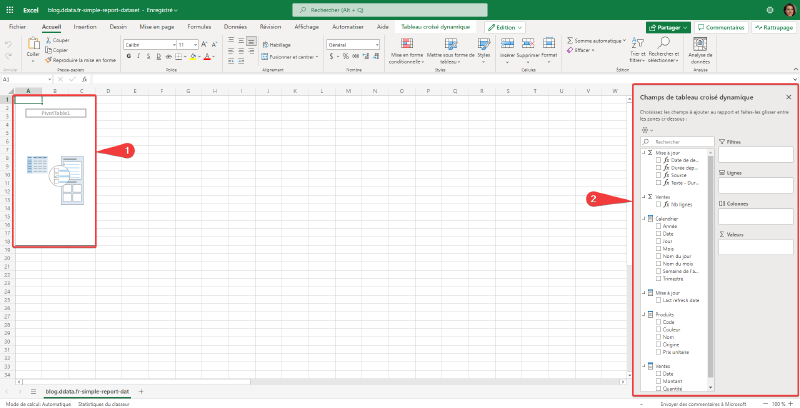Check the Montant field checkbox

(659, 381)
